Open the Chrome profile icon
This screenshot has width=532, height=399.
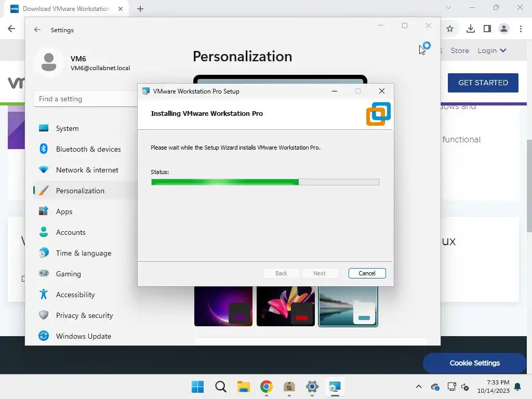click(504, 29)
